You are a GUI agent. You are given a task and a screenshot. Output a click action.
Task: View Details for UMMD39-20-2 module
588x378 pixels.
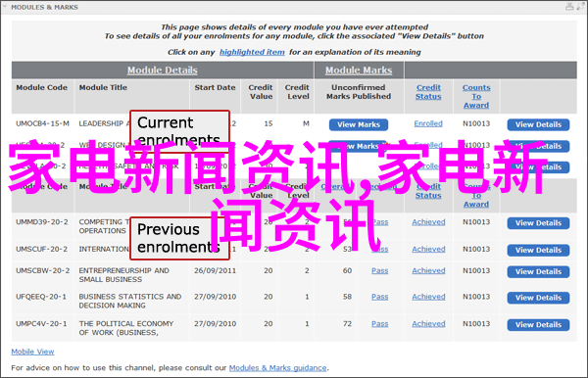tap(538, 223)
